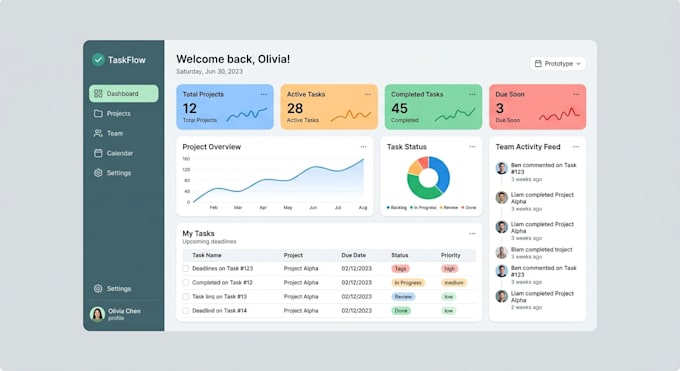680x371 pixels.
Task: Open Olivia Chen's profile avatar
Action: pos(97,314)
